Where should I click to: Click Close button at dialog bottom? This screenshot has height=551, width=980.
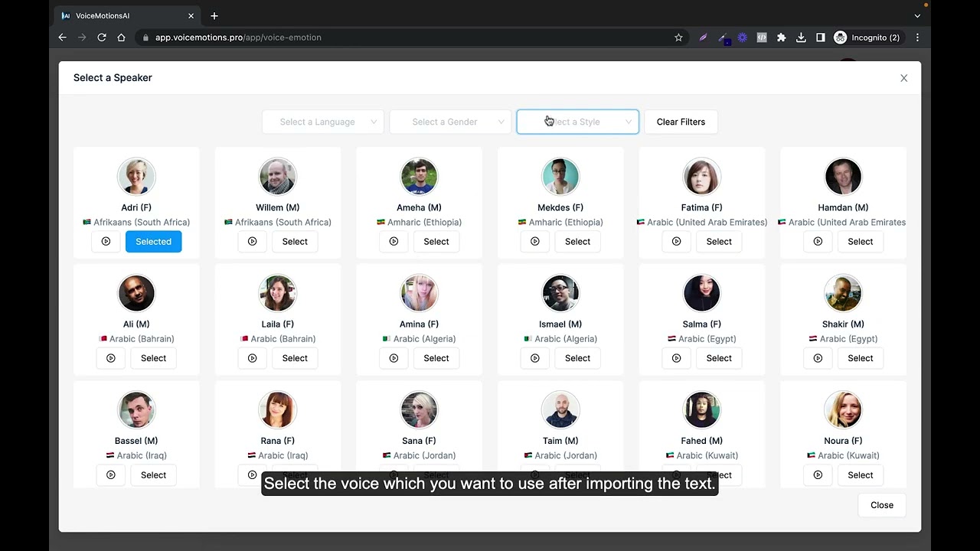(882, 505)
